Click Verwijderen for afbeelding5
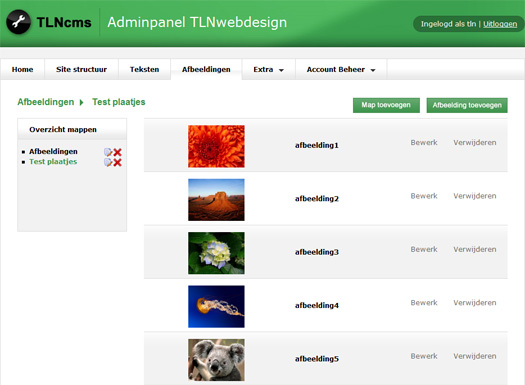The image size is (525, 385). (x=475, y=356)
